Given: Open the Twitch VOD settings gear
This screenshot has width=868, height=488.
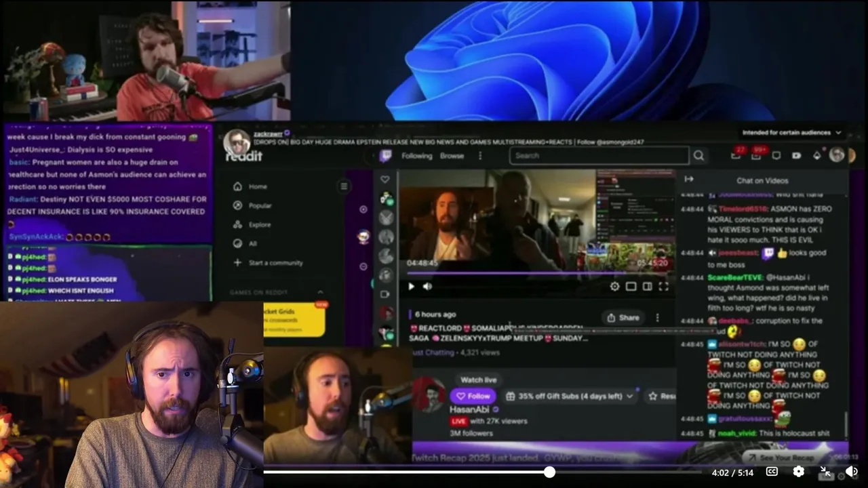Looking at the screenshot, I should click(614, 287).
